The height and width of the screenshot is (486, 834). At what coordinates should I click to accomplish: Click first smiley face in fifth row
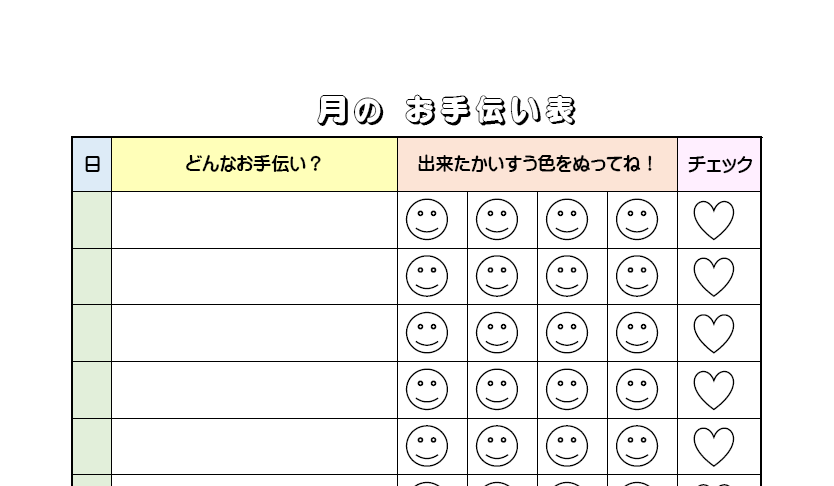tap(427, 447)
